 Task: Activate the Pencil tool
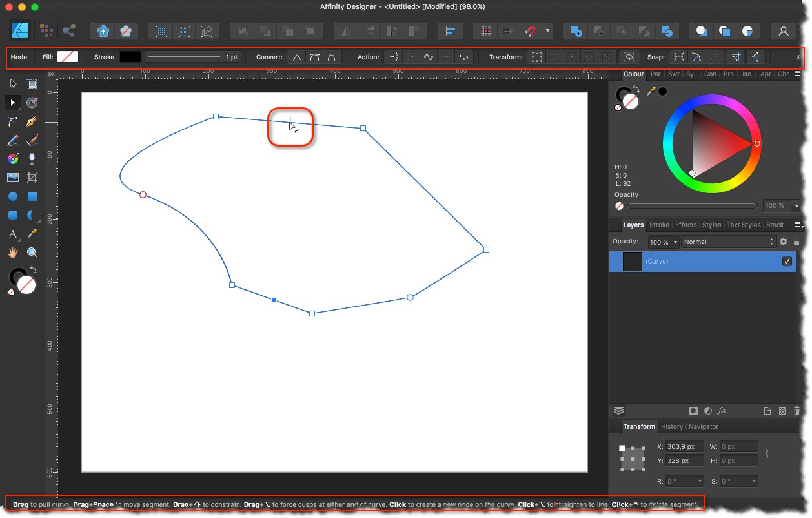pyautogui.click(x=13, y=141)
